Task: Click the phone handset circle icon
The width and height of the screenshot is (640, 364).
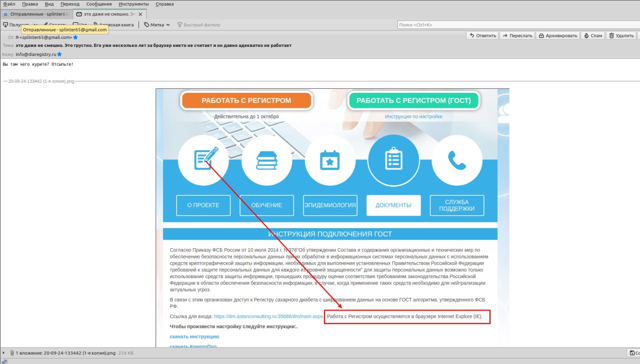Action: click(x=457, y=160)
